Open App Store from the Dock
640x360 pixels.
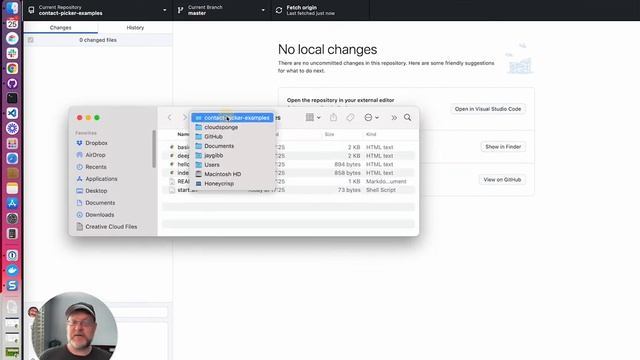(x=12, y=203)
